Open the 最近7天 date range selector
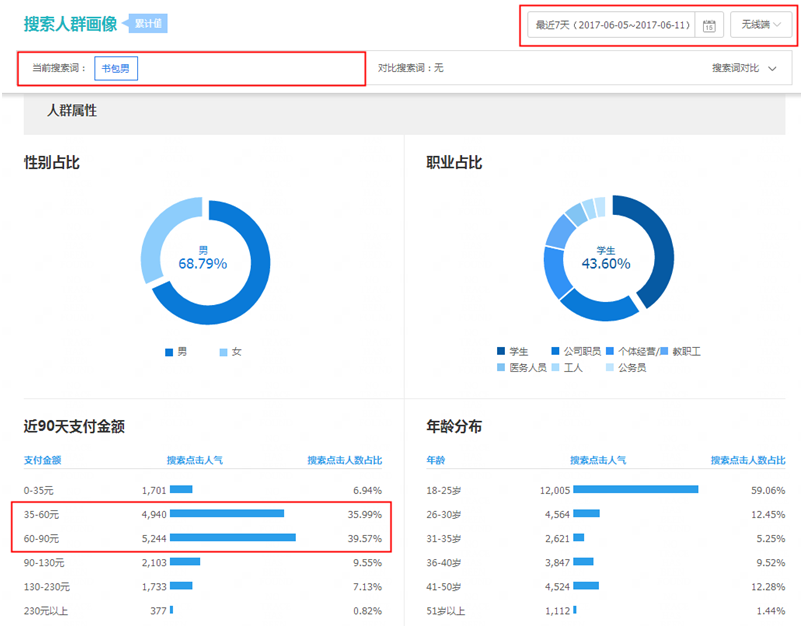This screenshot has height=628, width=803. (x=612, y=25)
